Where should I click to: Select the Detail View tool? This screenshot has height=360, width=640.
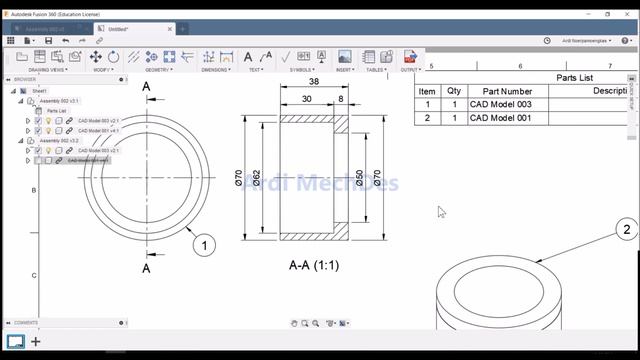[x=75, y=57]
